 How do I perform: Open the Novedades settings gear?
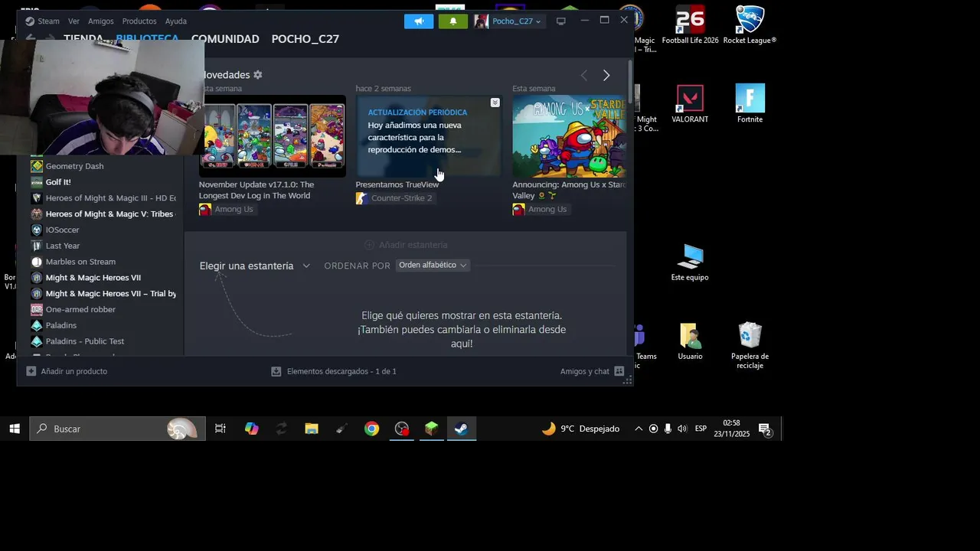pyautogui.click(x=258, y=75)
